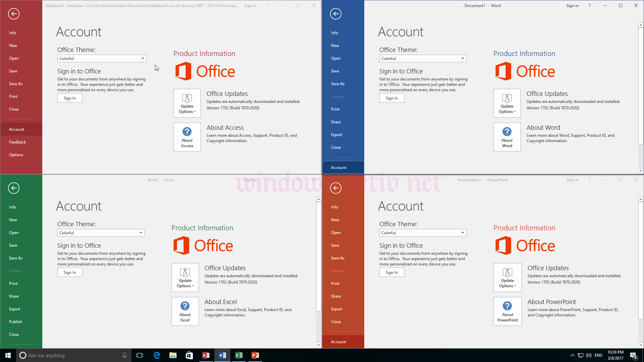Click Sign in at the top of Word

tap(572, 5)
